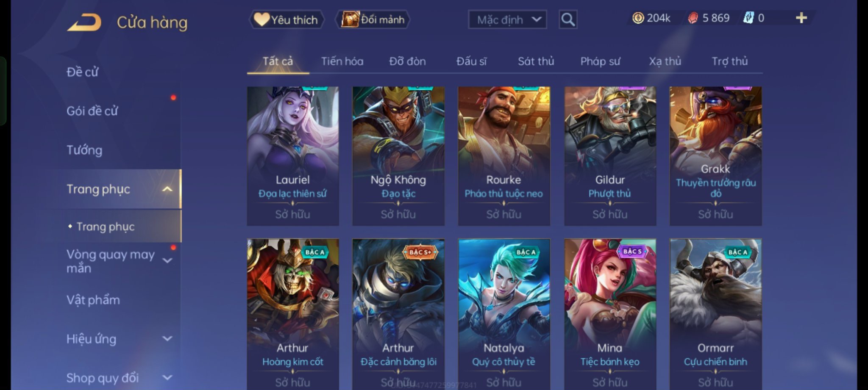868x390 pixels.
Task: Select the Mina Tiệc bánh kẹo skin card
Action: (610, 314)
